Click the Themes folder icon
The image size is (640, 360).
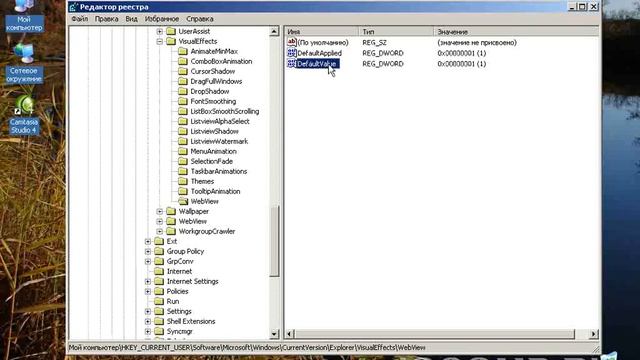coord(183,181)
